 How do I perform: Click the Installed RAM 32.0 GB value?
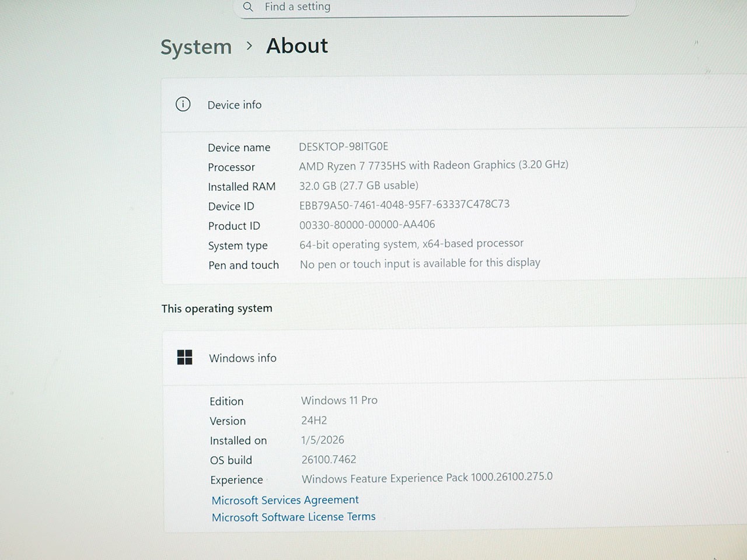[x=358, y=185]
